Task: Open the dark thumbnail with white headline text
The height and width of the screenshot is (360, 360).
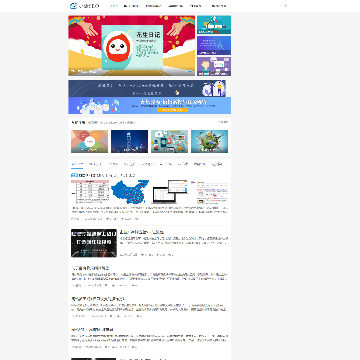Action: (94, 243)
